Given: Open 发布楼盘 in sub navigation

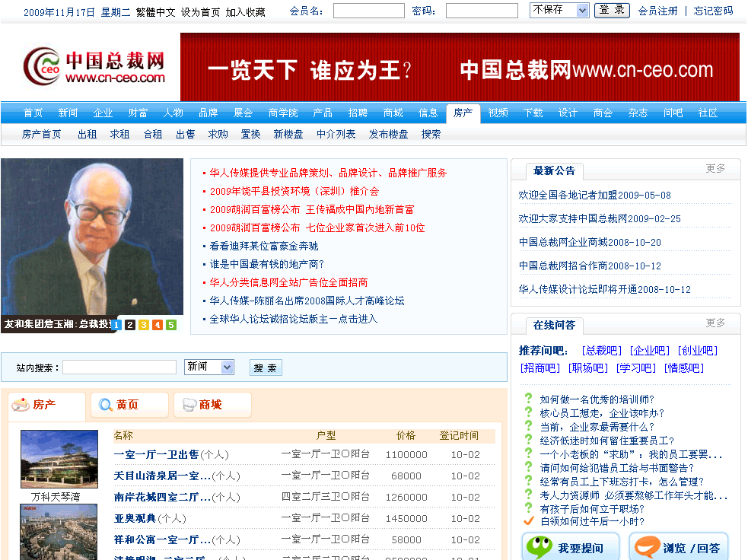Looking at the screenshot, I should (x=388, y=135).
